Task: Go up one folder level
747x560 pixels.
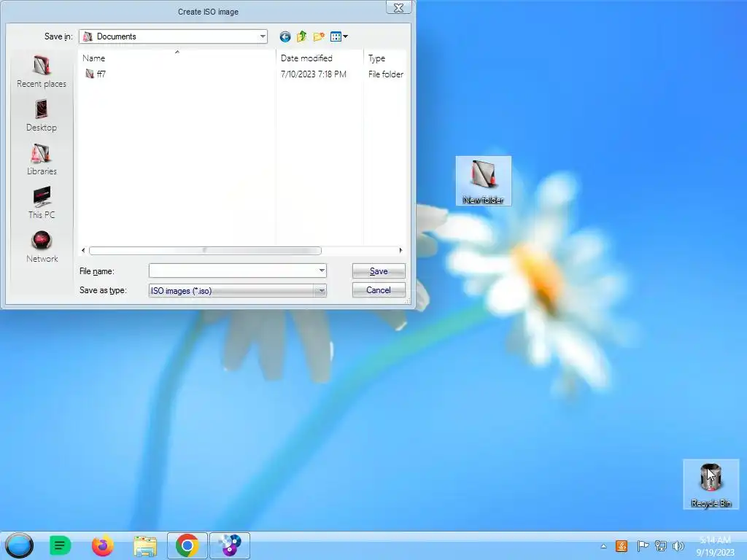Action: 301,36
